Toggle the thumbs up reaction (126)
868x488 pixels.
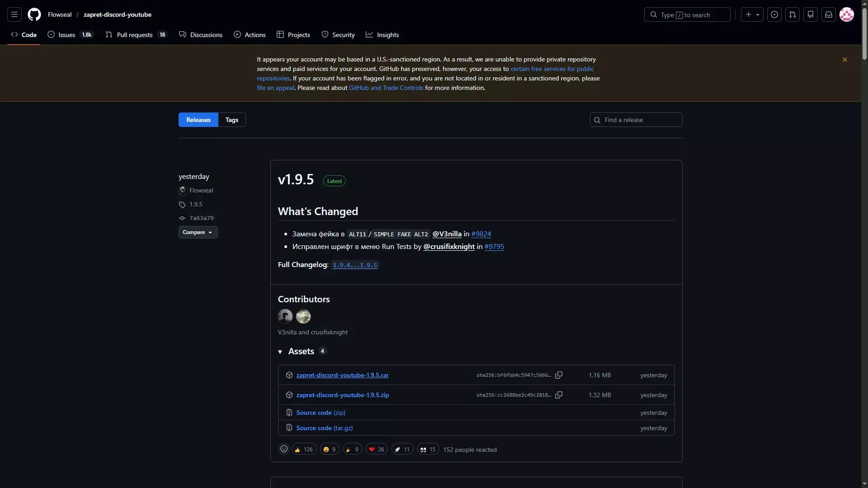pos(304,449)
